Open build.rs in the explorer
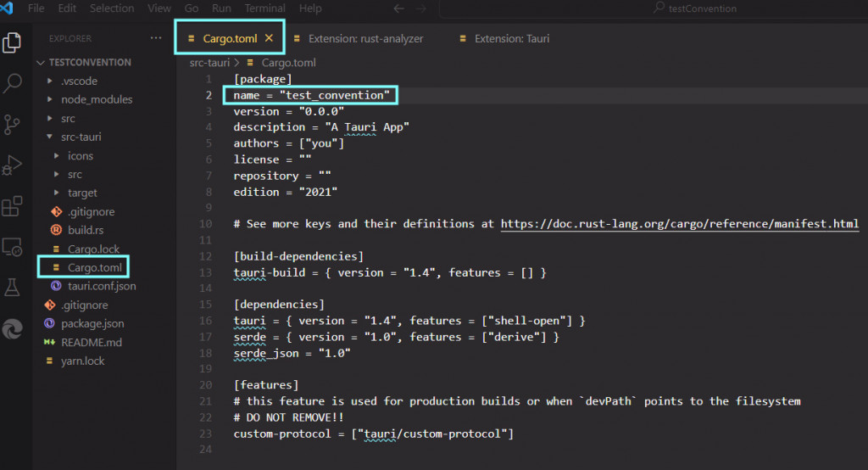The width and height of the screenshot is (868, 470). 86,229
